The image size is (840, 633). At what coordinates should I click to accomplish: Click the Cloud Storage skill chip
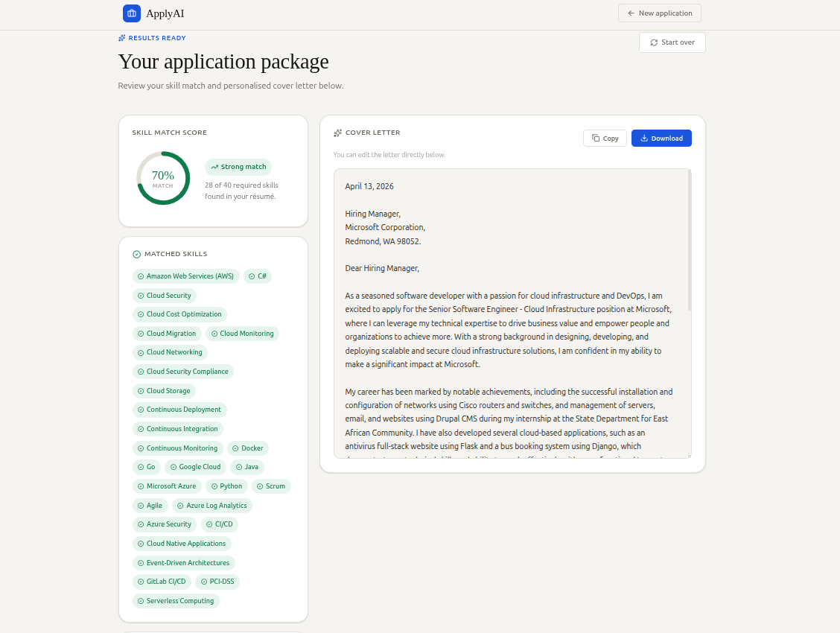[x=164, y=391]
